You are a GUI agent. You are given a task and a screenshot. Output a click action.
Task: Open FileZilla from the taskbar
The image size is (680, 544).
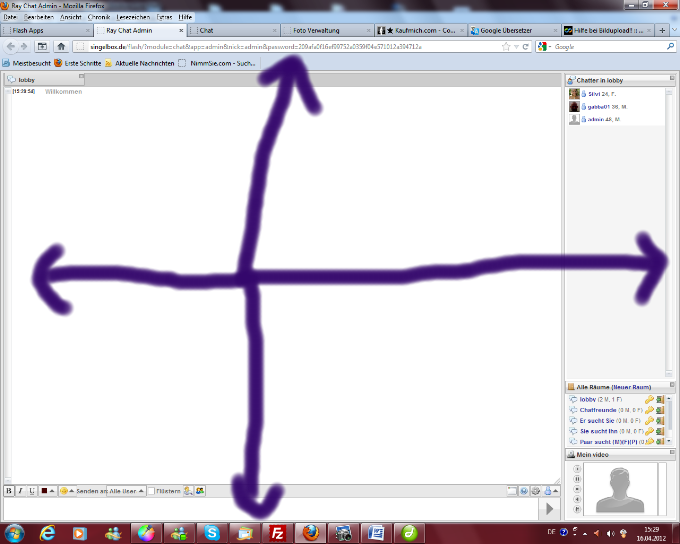[x=278, y=533]
